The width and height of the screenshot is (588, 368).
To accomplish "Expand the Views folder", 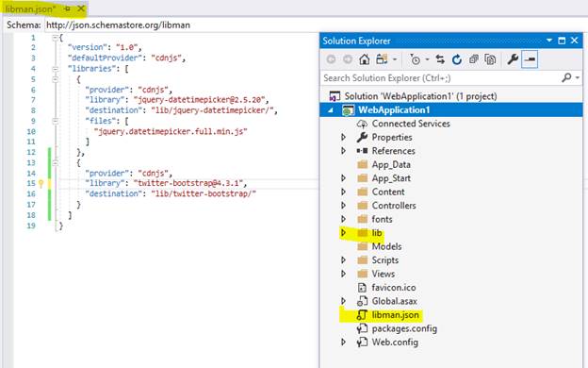I will (x=343, y=274).
